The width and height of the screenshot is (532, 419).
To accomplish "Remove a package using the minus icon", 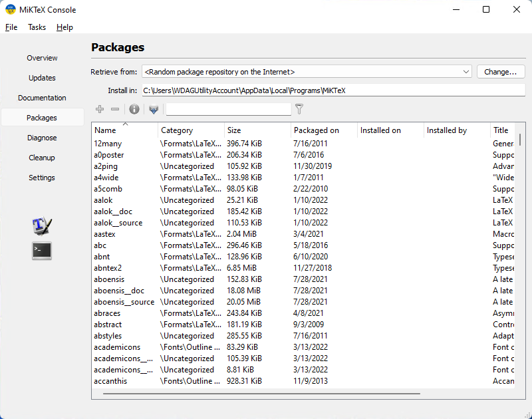I will [114, 109].
